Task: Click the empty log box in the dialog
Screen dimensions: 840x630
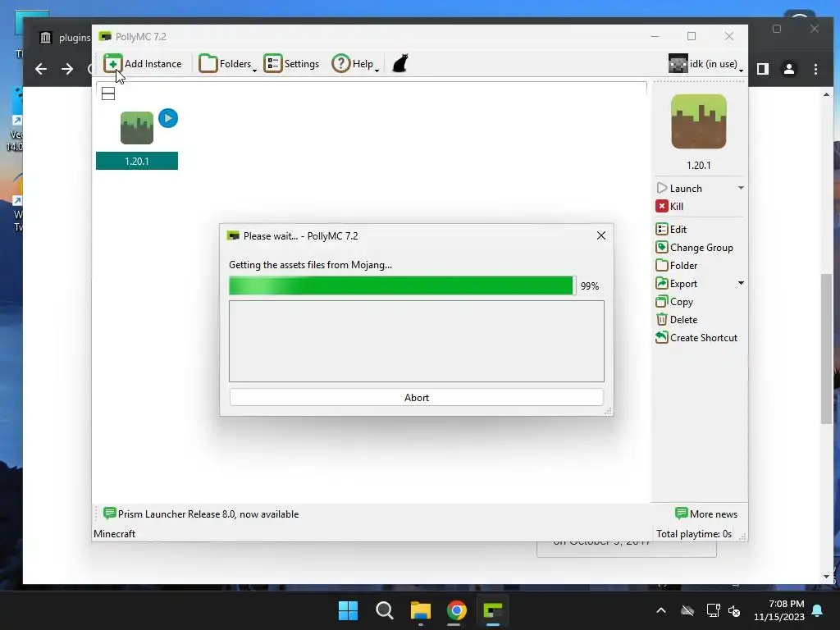Action: coord(416,341)
